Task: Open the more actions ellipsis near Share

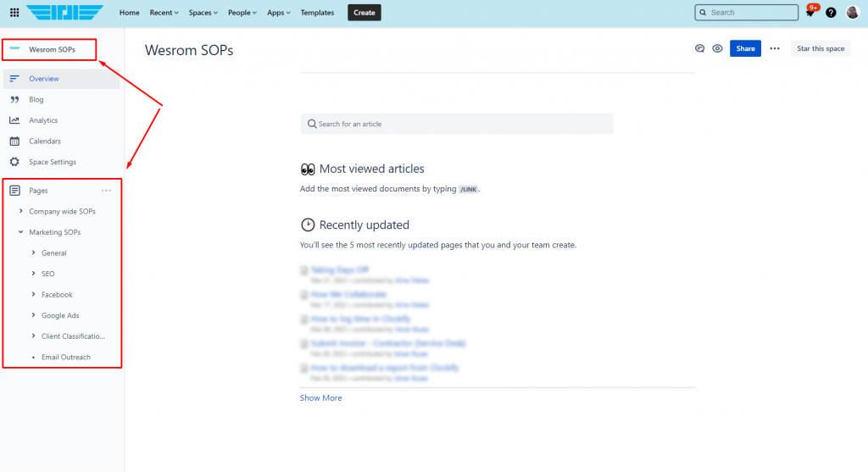Action: (x=774, y=49)
